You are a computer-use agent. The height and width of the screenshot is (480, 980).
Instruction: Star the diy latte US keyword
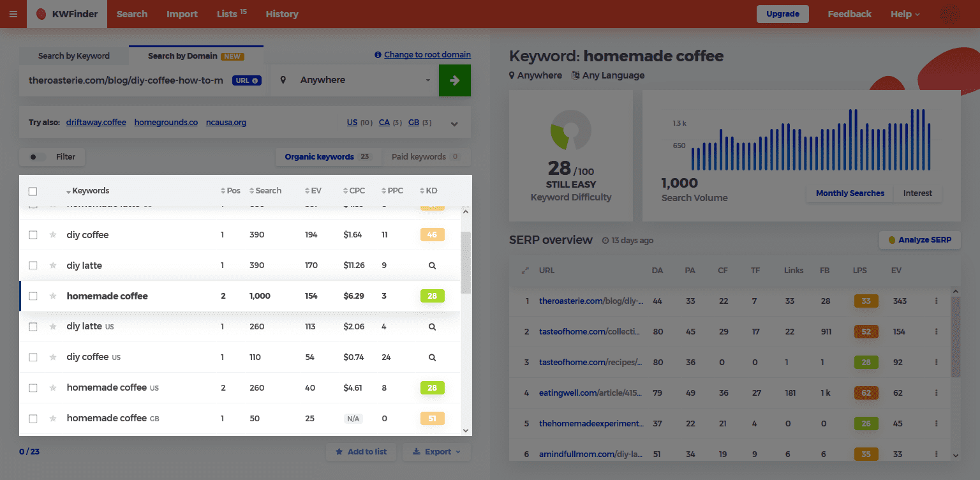pos(53,327)
